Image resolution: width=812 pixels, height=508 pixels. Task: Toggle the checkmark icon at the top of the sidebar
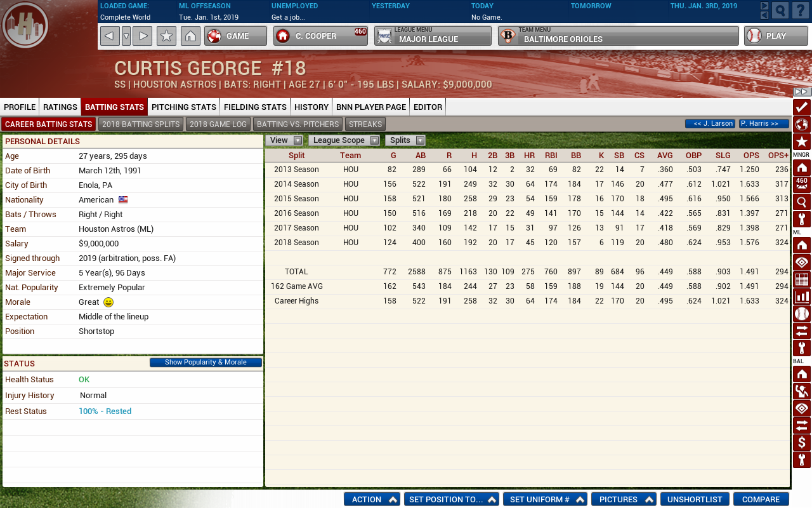(802, 107)
